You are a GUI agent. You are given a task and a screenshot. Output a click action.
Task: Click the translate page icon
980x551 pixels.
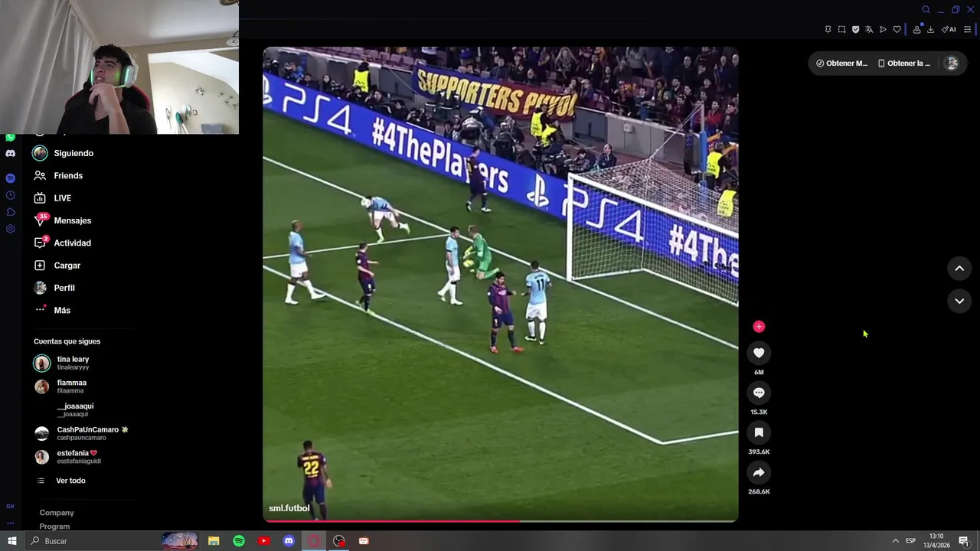click(x=869, y=30)
